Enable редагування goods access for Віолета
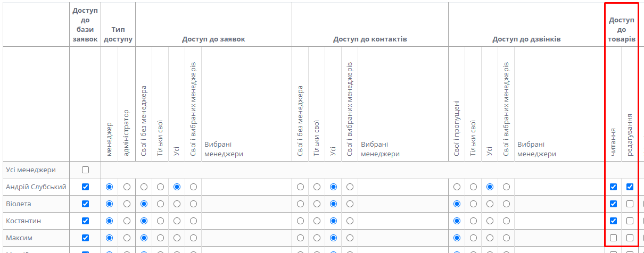 [x=630, y=204]
